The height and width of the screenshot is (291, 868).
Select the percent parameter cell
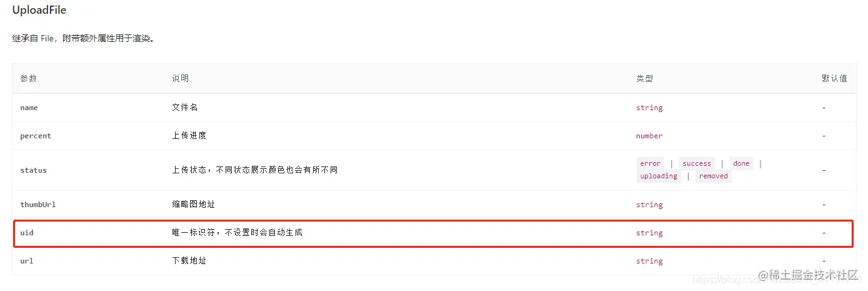tap(36, 136)
